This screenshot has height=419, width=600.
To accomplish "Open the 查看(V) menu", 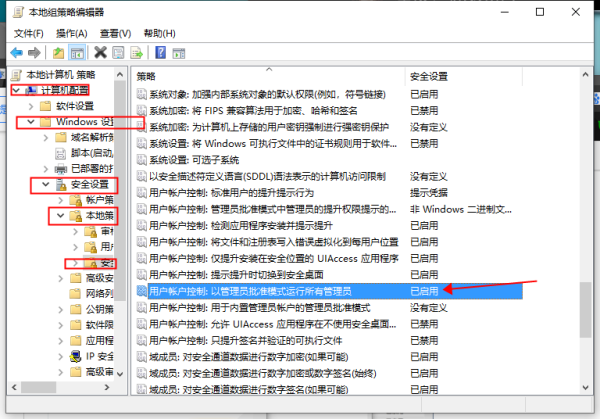I will [x=115, y=34].
